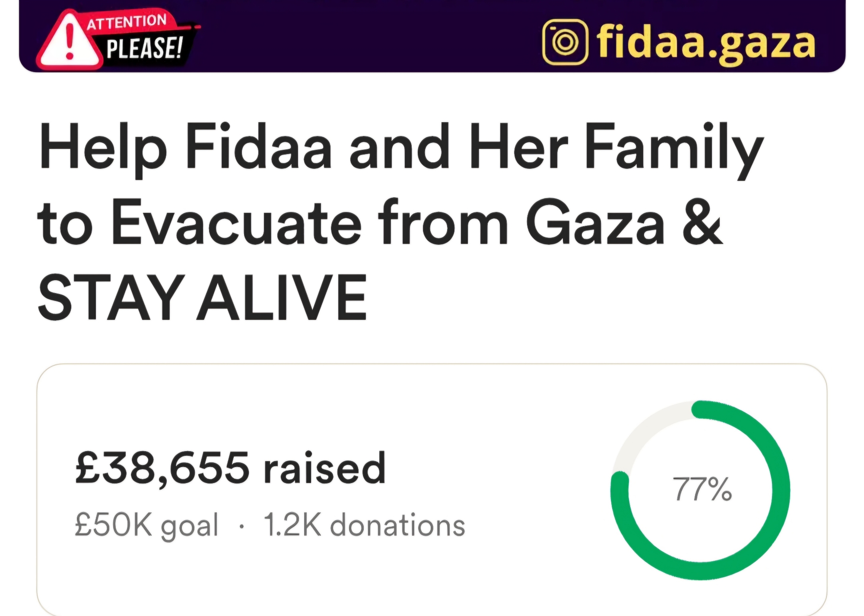
Task: Click the dot between goal and donations
Action: coord(241,527)
